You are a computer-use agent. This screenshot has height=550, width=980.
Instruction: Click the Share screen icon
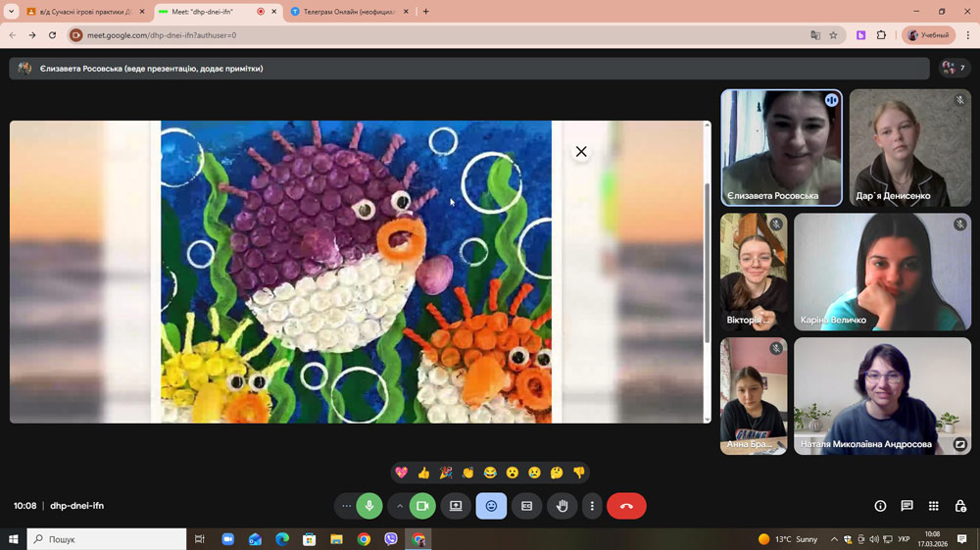(456, 506)
